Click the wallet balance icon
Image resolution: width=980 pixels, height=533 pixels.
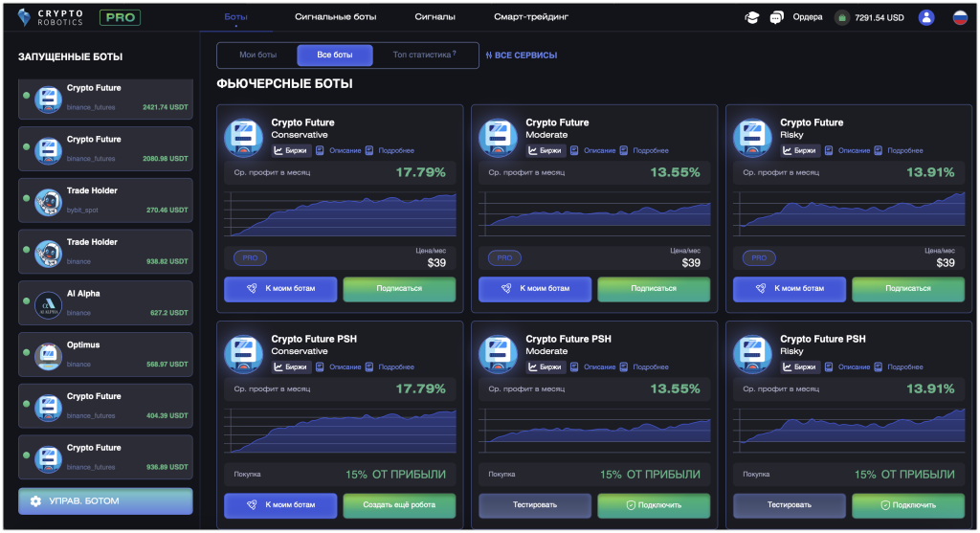coord(842,17)
